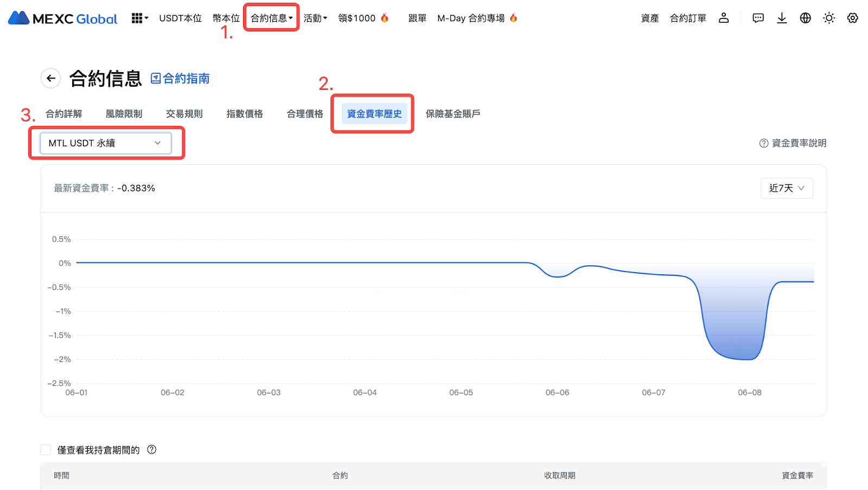Expand the MTL USDT 永續 contract dropdown
Viewport: 868px width, 490px height.
point(106,143)
